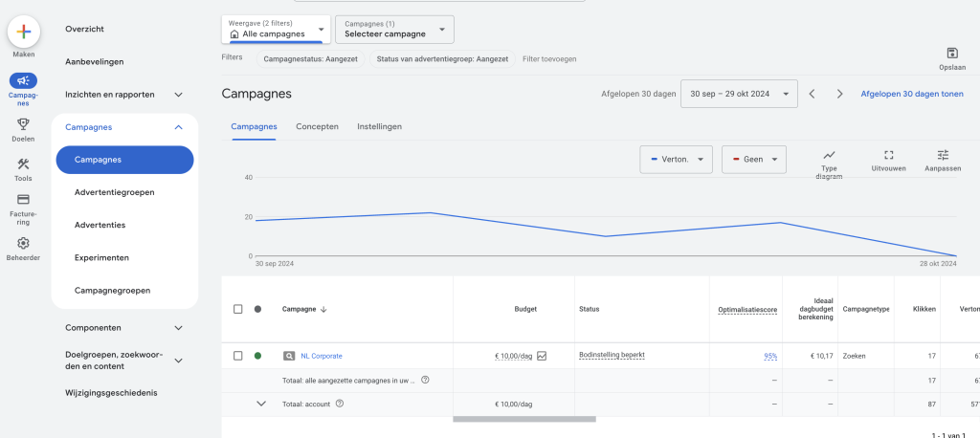Open the Beheerder gear icon
Image resolution: width=980 pixels, height=438 pixels.
[x=23, y=243]
